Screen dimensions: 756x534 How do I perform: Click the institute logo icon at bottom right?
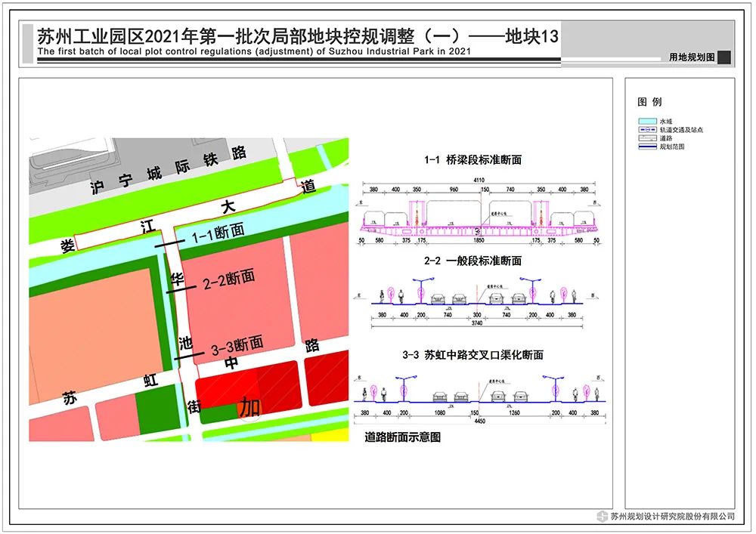(603, 517)
